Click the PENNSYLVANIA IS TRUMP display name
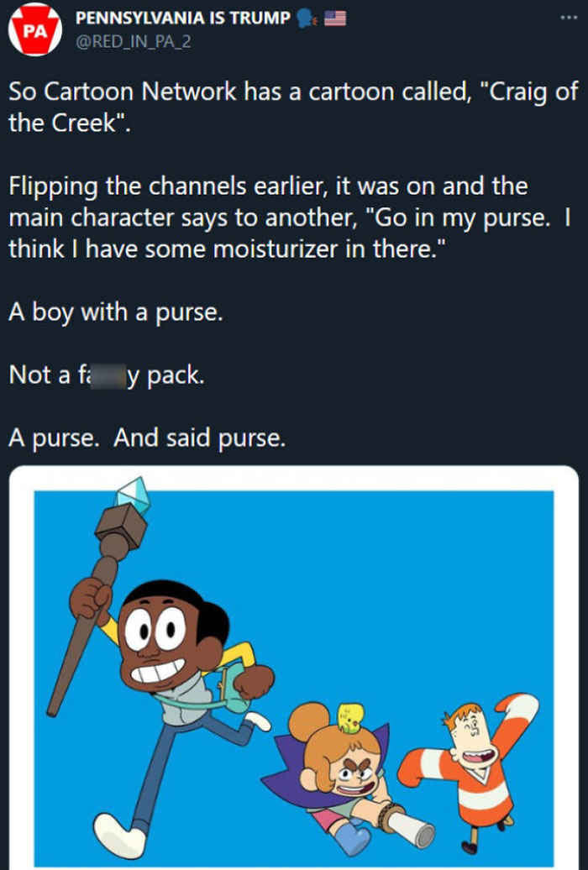 [x=182, y=18]
